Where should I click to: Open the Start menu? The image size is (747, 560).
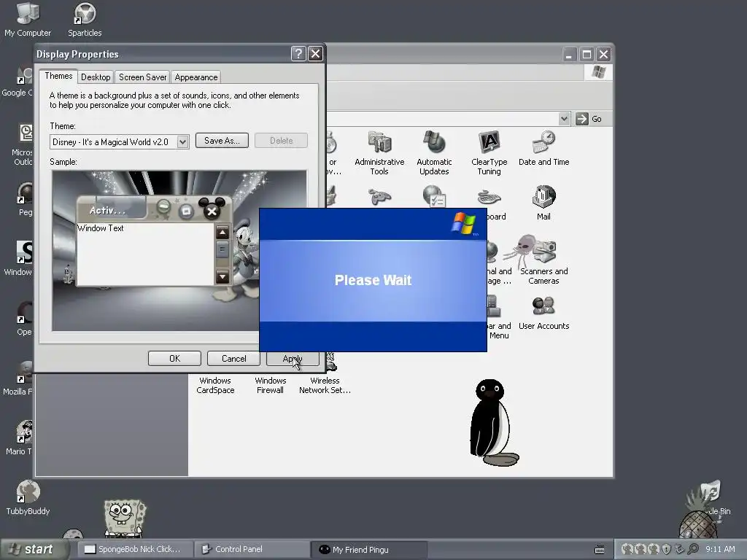click(34, 549)
